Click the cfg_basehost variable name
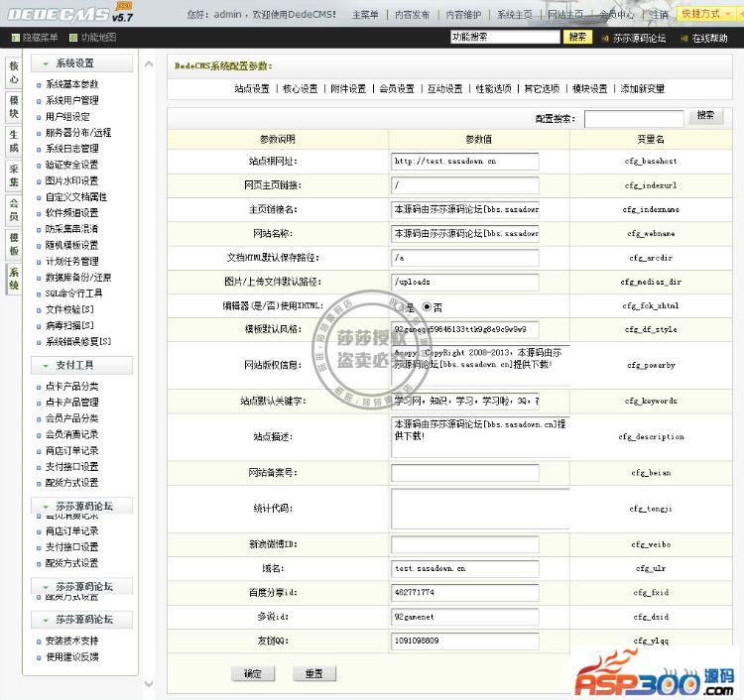Viewport: 744px width, 700px height. click(x=651, y=162)
